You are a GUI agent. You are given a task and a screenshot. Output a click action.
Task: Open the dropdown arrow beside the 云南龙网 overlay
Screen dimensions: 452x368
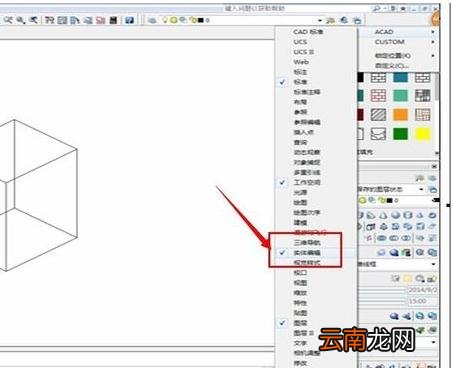tap(434, 342)
